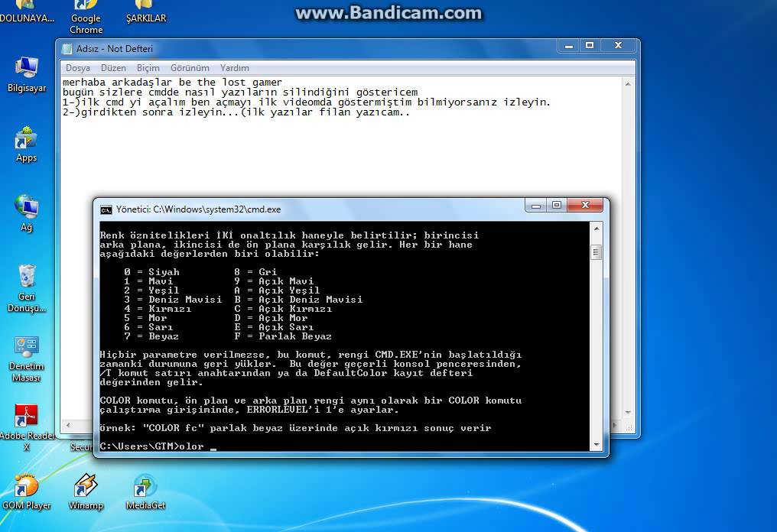Image resolution: width=777 pixels, height=532 pixels.
Task: Click the cmd vertical scrollbar thumb
Action: tap(597, 253)
